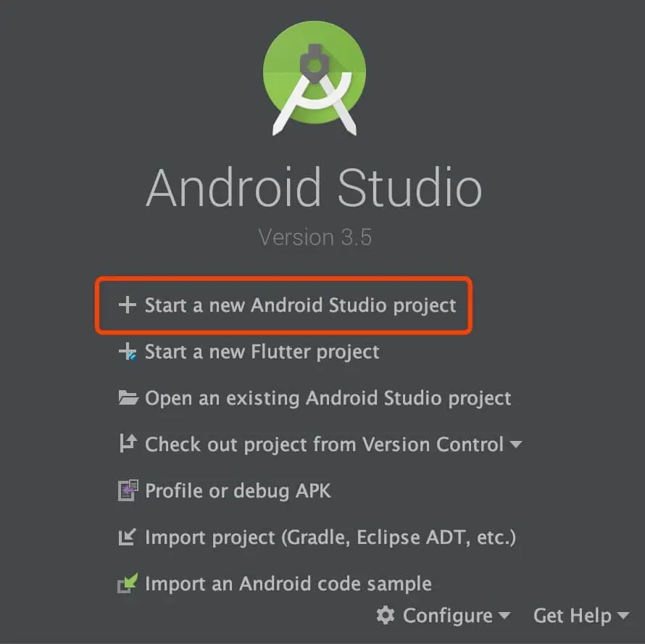Click the Android Studio compass logo
The height and width of the screenshot is (644, 645).
coord(315,78)
